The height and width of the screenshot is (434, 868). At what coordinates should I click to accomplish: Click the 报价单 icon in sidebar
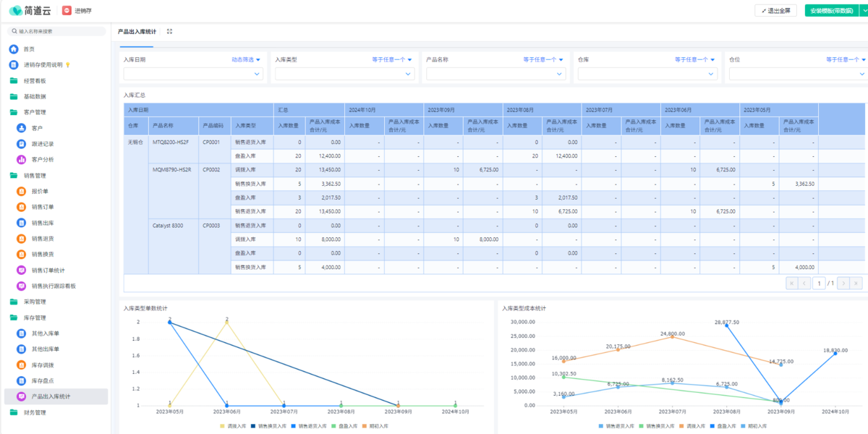click(x=21, y=192)
